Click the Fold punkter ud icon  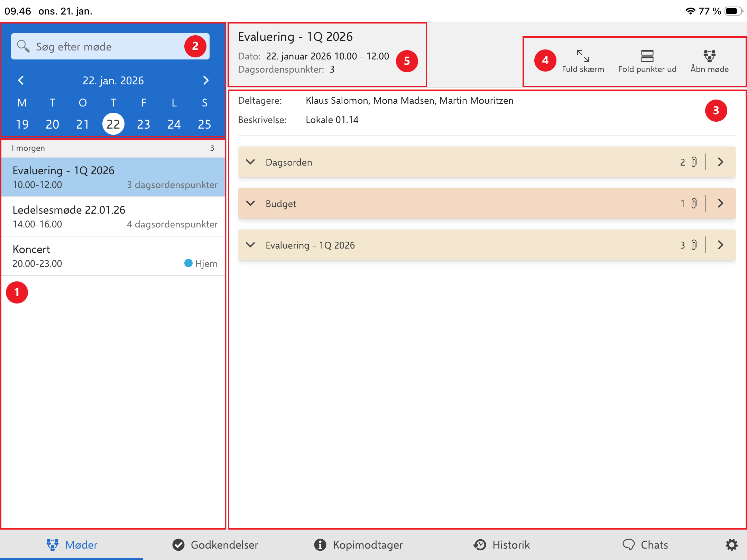pos(647,56)
